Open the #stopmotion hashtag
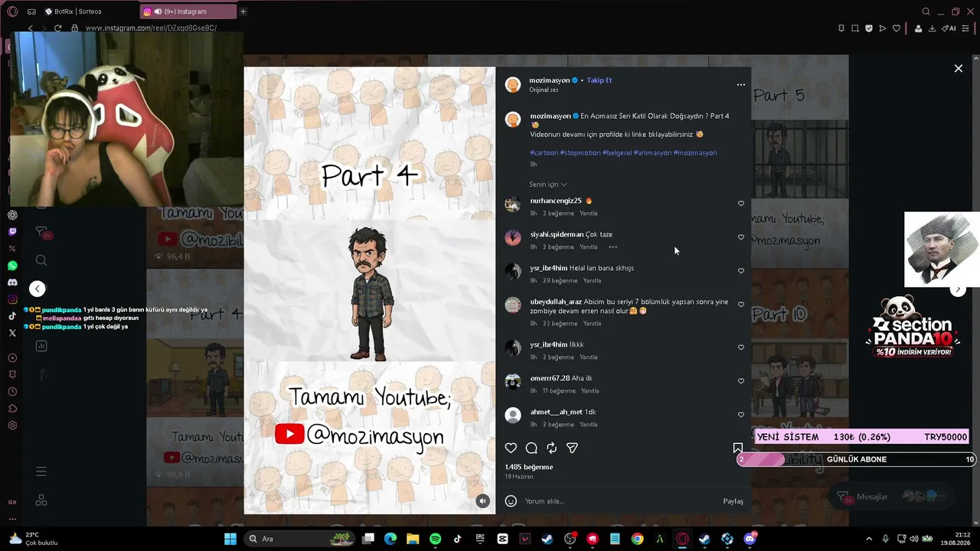This screenshot has height=551, width=980. click(x=580, y=153)
